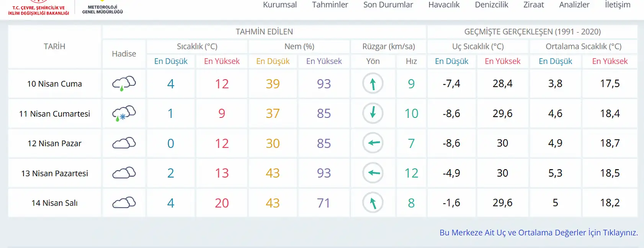Open the Ziraat menu
This screenshot has height=248, width=644.
[x=534, y=5]
